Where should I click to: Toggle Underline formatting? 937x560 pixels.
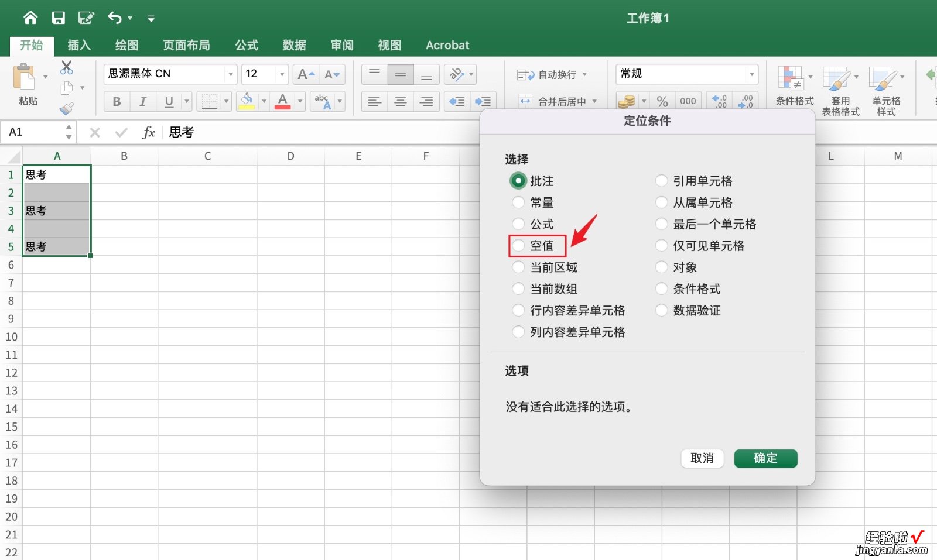tap(169, 102)
